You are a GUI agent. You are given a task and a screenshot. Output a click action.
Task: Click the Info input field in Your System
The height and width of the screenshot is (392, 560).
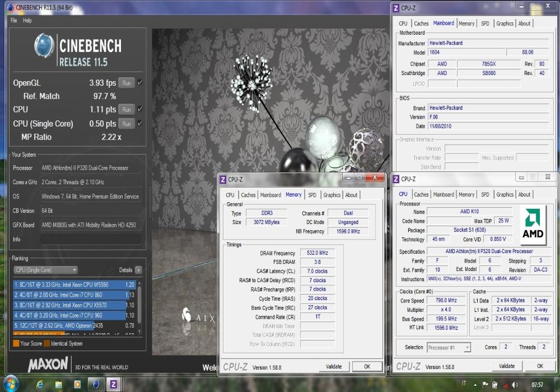tap(90, 239)
